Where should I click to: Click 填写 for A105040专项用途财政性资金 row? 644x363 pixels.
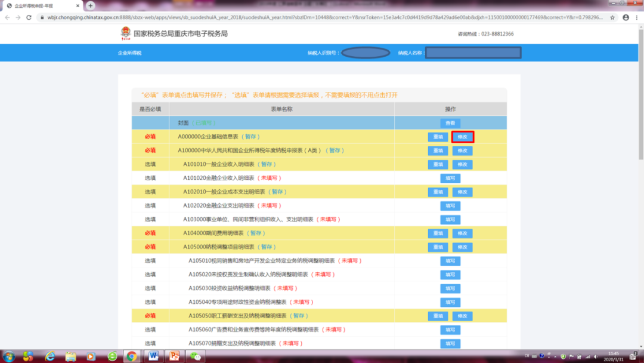450,302
